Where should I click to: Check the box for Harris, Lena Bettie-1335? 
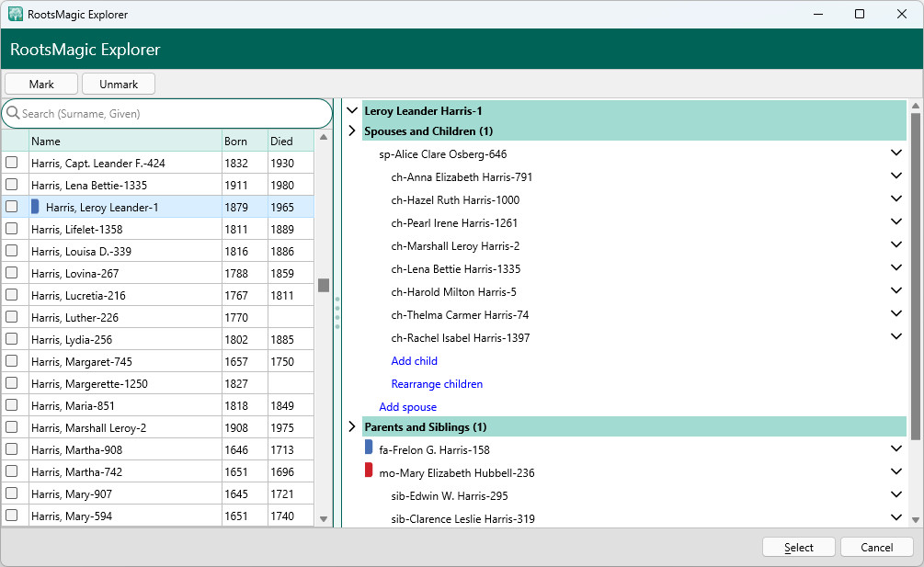click(12, 185)
